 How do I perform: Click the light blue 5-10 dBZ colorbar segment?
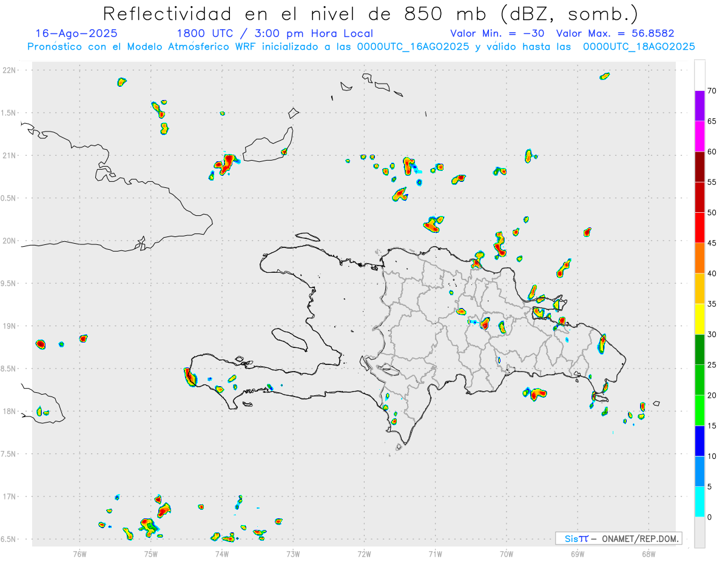(x=699, y=471)
